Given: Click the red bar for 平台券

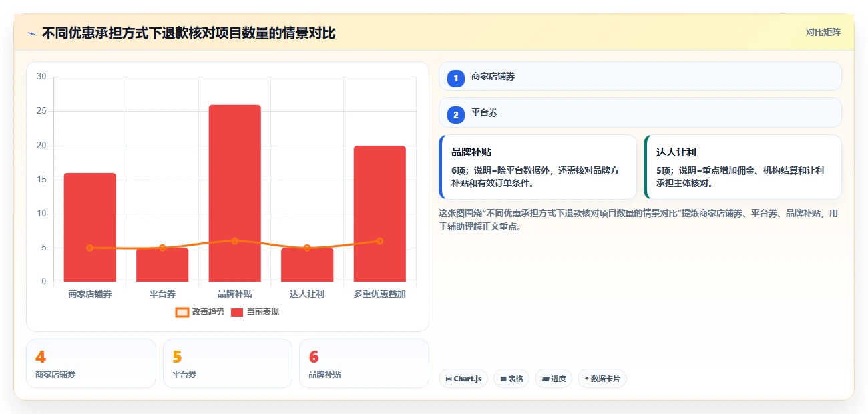Looking at the screenshot, I should (x=162, y=264).
